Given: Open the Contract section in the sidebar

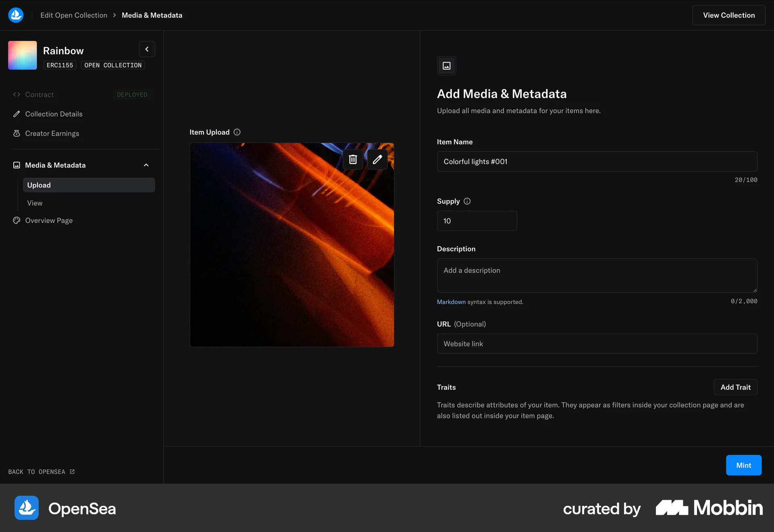Looking at the screenshot, I should [39, 94].
